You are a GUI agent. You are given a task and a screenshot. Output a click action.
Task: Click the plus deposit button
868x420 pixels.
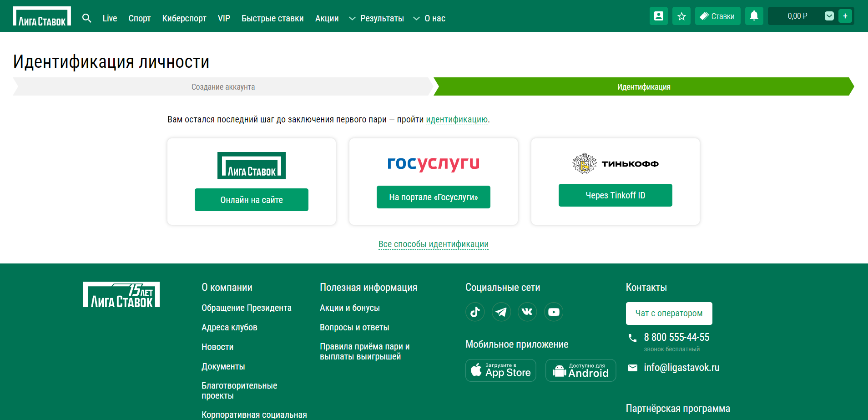[845, 16]
